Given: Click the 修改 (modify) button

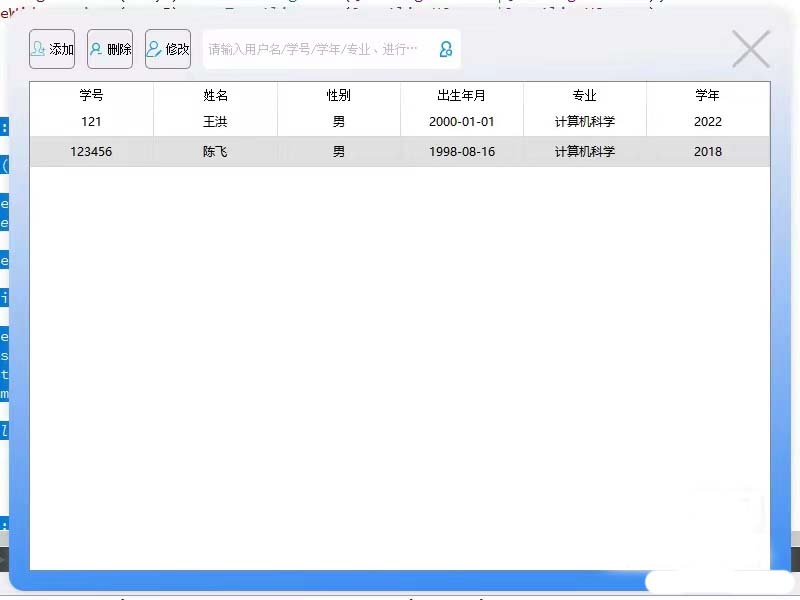Looking at the screenshot, I should pos(168,49).
